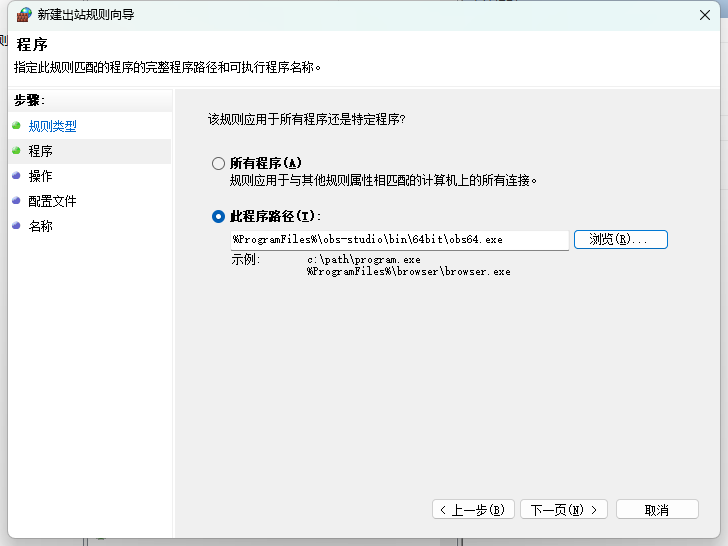
Task: Click the question 该规则应用于所有程序还是特定程序?
Action: point(306,119)
